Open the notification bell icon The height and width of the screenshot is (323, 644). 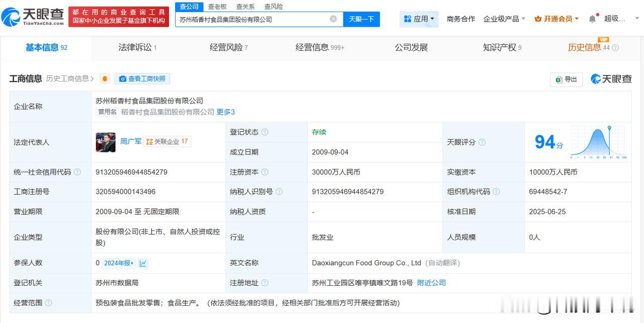click(592, 19)
